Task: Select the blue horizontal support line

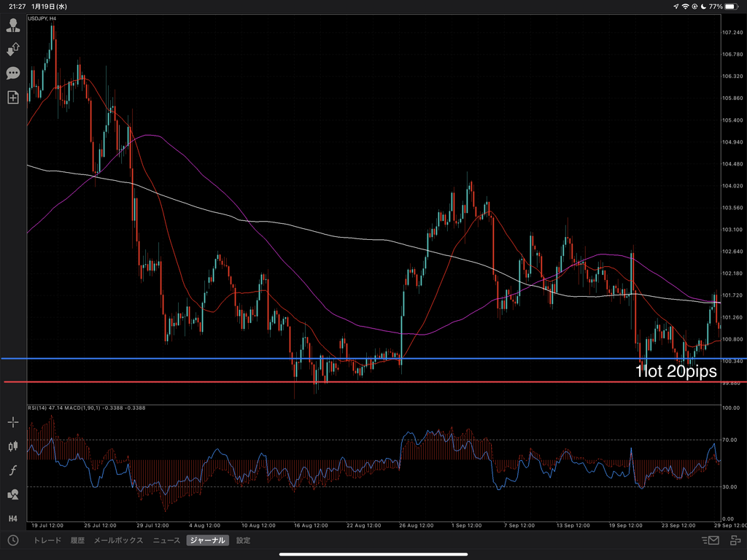Action: click(373, 359)
